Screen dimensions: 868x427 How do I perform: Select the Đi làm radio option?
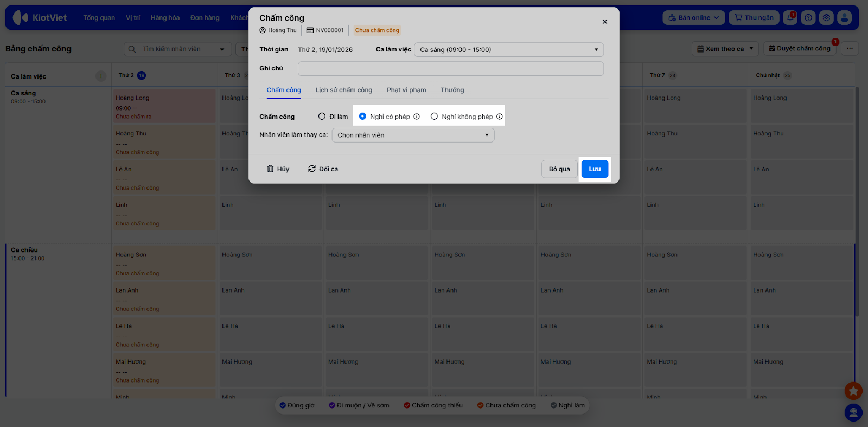point(322,117)
